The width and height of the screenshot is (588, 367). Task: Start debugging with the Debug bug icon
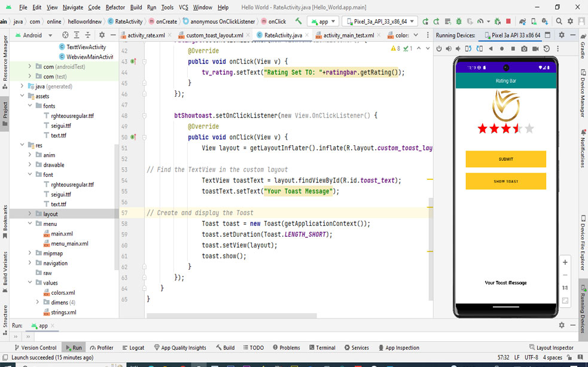coord(459,22)
